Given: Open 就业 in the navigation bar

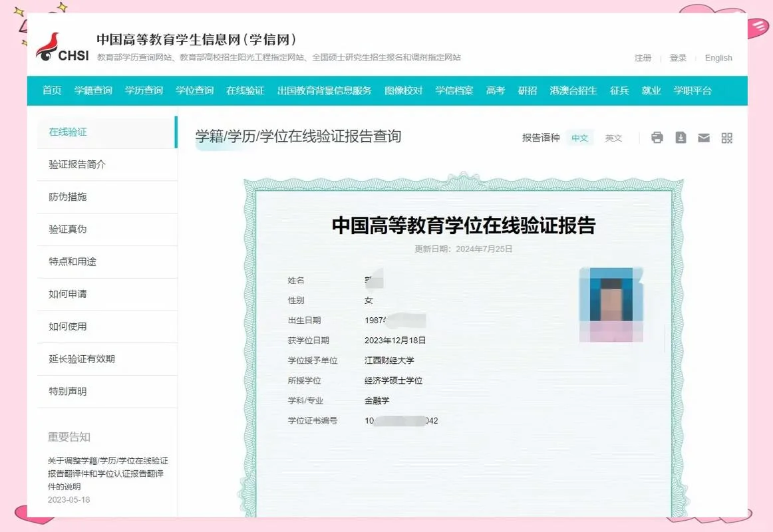Looking at the screenshot, I should click(651, 90).
